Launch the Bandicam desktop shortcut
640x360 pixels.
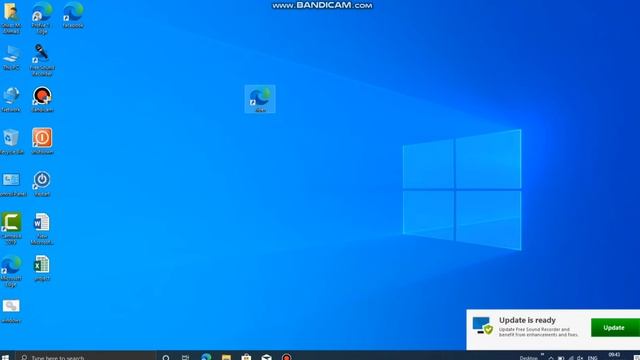click(42, 99)
